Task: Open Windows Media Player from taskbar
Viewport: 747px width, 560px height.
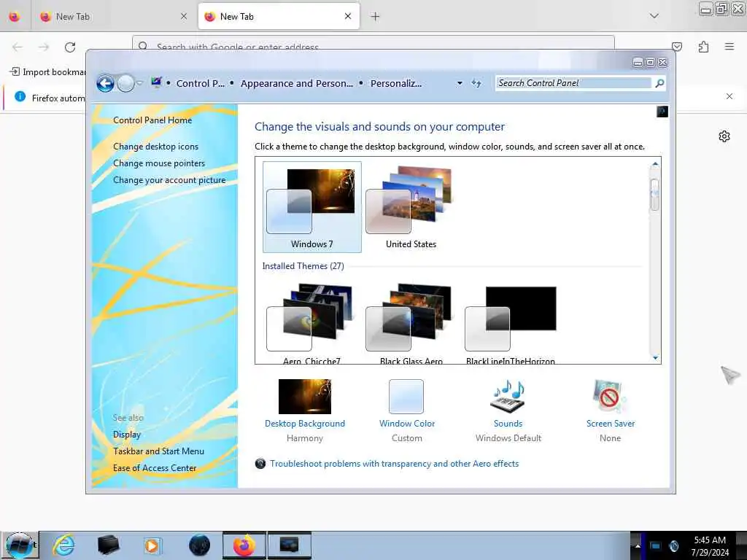Action: pos(152,545)
